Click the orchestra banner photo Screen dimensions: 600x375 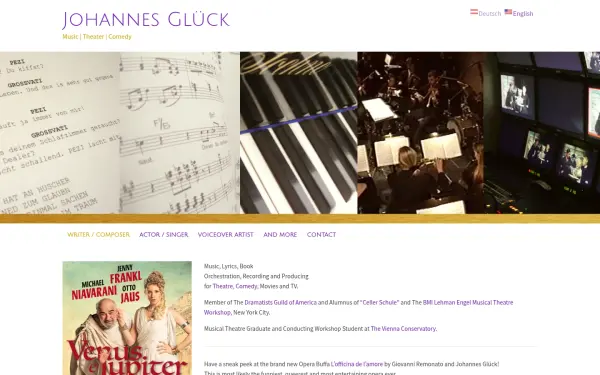point(421,133)
